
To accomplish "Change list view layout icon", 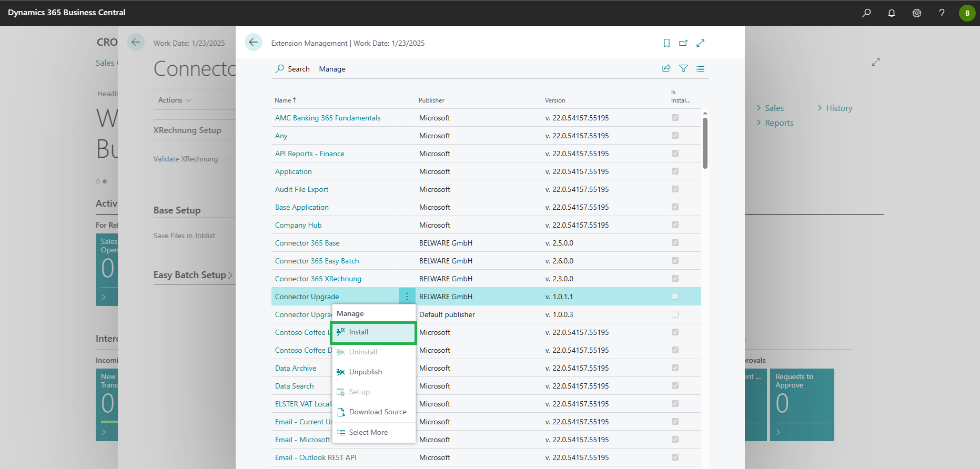I will pyautogui.click(x=700, y=68).
